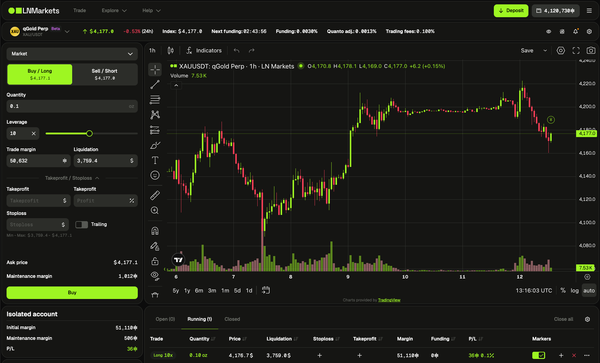The image size is (600, 363).
Task: Select the brush drawing tool
Action: [155, 145]
